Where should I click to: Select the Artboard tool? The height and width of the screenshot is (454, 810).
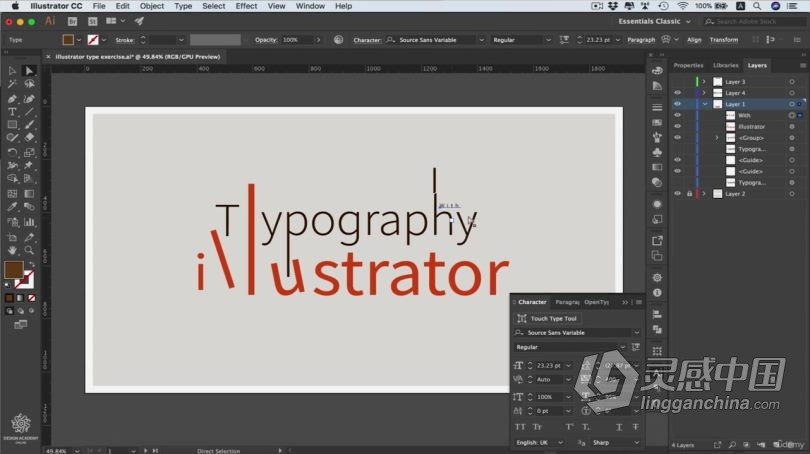[x=12, y=237]
